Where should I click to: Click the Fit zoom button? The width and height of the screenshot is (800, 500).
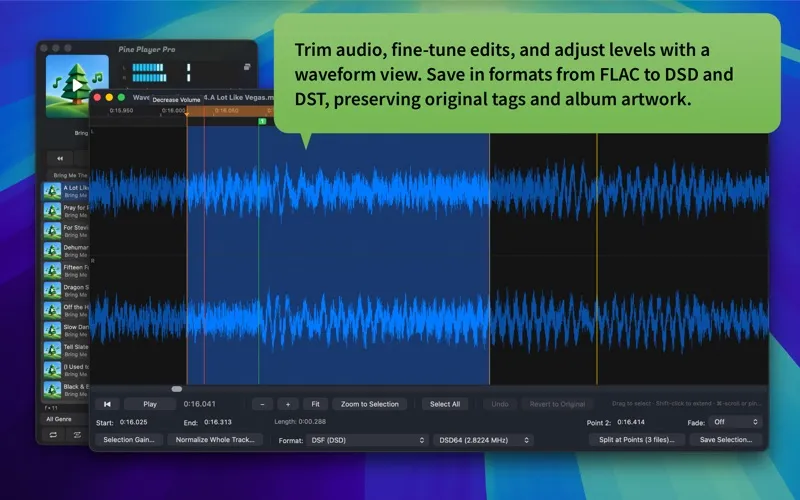(x=315, y=404)
